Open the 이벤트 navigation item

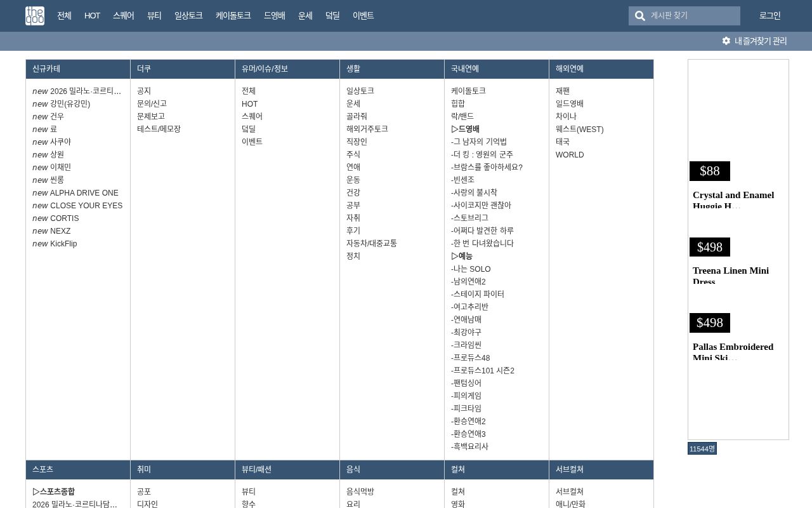(363, 16)
